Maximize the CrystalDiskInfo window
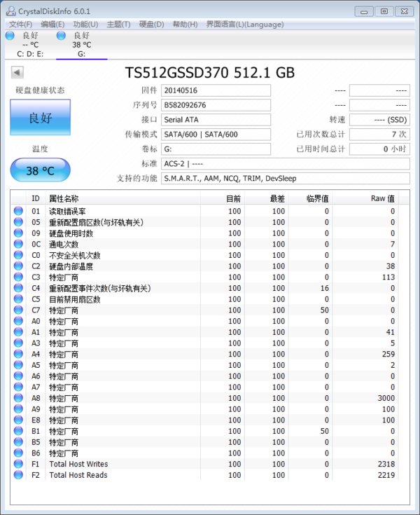420x515 pixels. pos(384,11)
